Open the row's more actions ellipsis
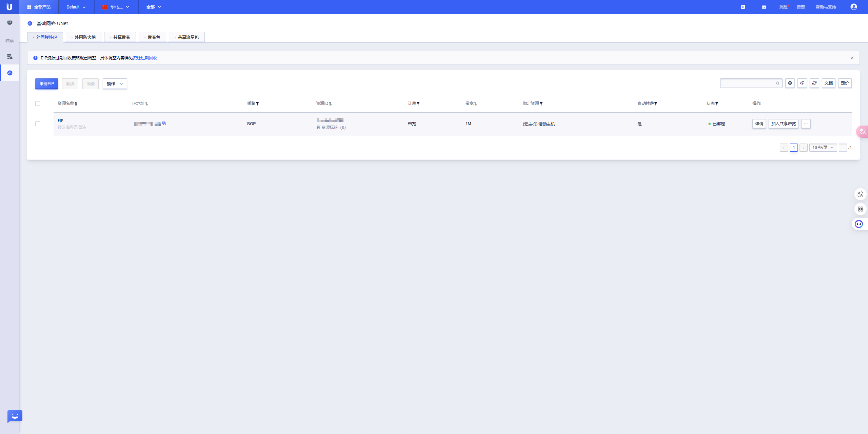This screenshot has width=868, height=434. 806,124
